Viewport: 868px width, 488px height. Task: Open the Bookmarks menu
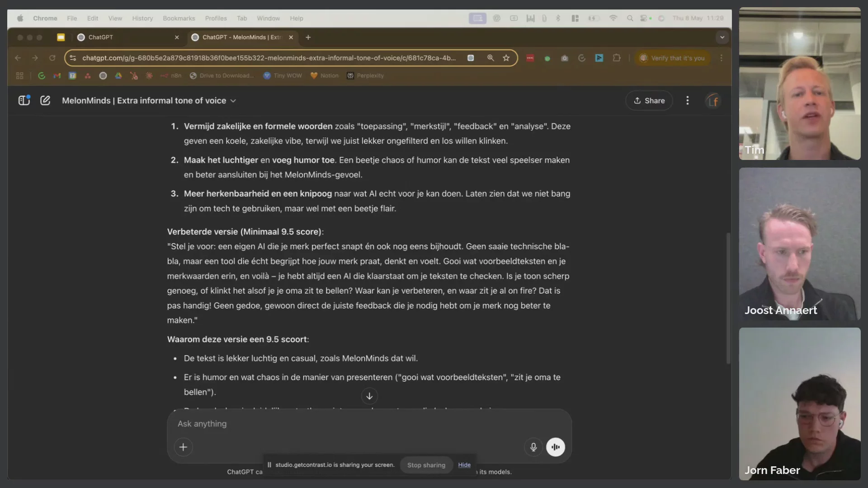[x=179, y=19]
